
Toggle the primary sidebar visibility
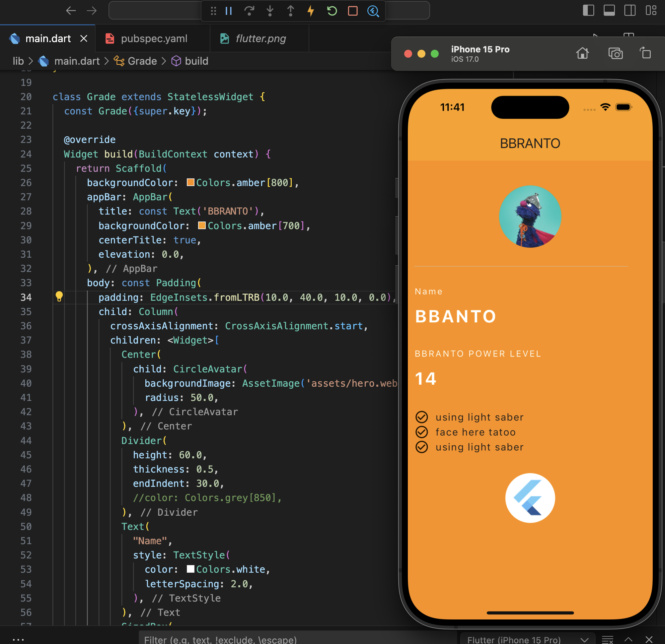[588, 11]
